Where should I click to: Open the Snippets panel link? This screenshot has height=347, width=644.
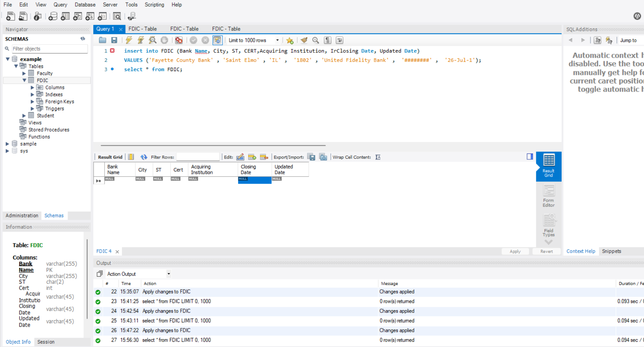(x=611, y=251)
